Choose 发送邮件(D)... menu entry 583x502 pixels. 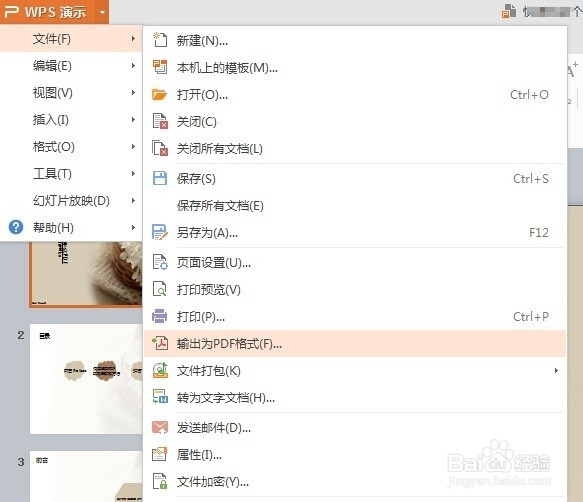pos(355,428)
